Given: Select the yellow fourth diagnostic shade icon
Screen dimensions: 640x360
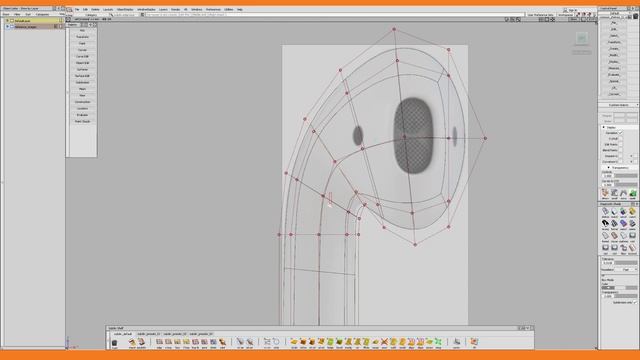Looking at the screenshot, I should (632, 211).
